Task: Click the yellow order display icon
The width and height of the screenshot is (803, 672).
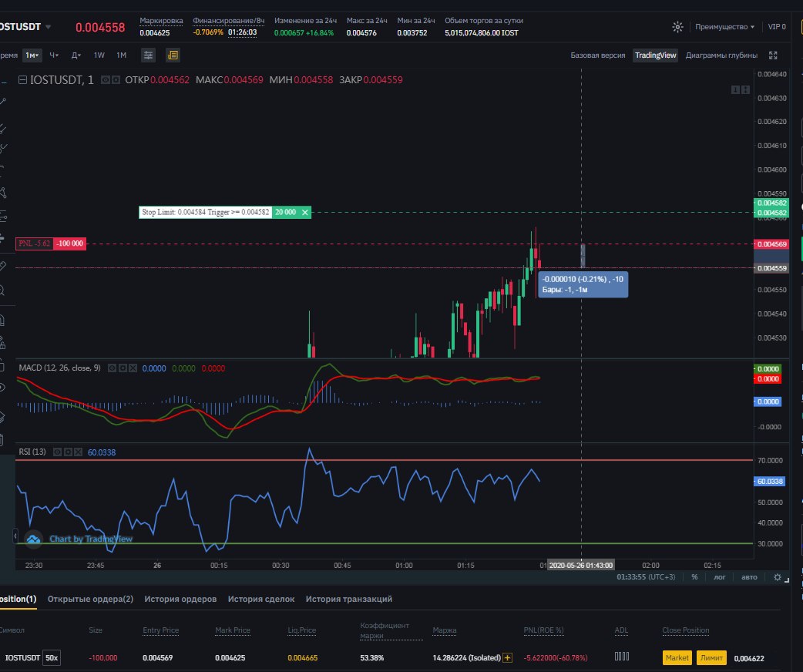Action: point(173,55)
